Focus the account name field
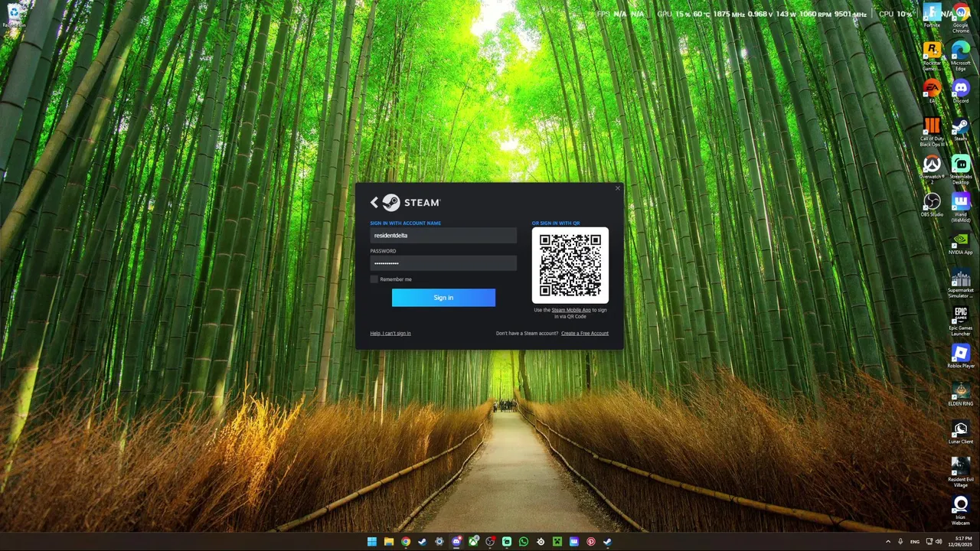 pos(443,236)
